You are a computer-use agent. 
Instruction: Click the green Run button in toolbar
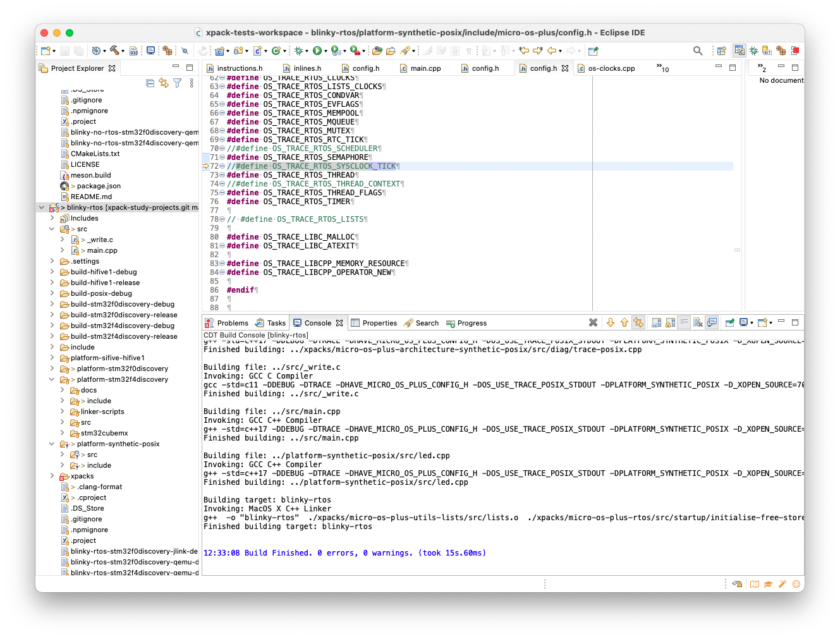tap(317, 51)
